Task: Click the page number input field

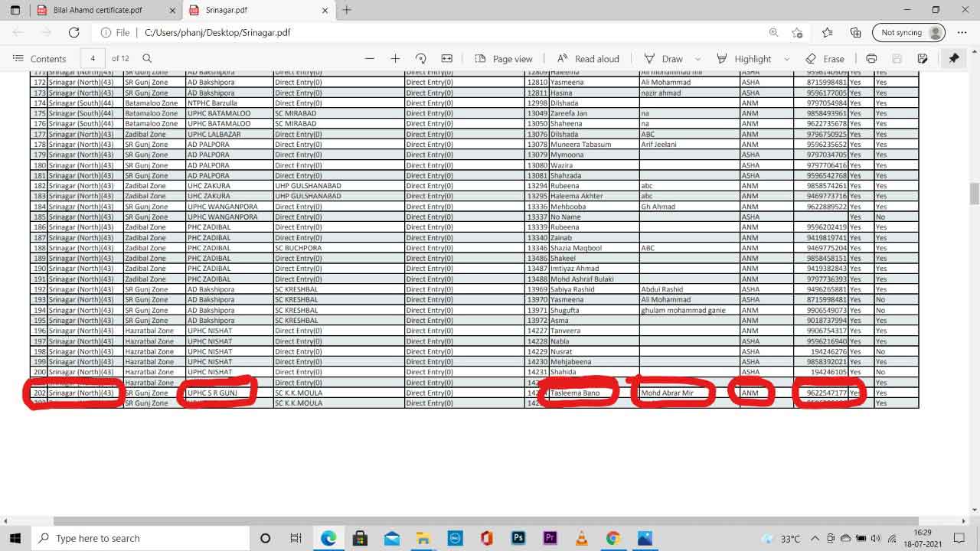Action: (93, 59)
